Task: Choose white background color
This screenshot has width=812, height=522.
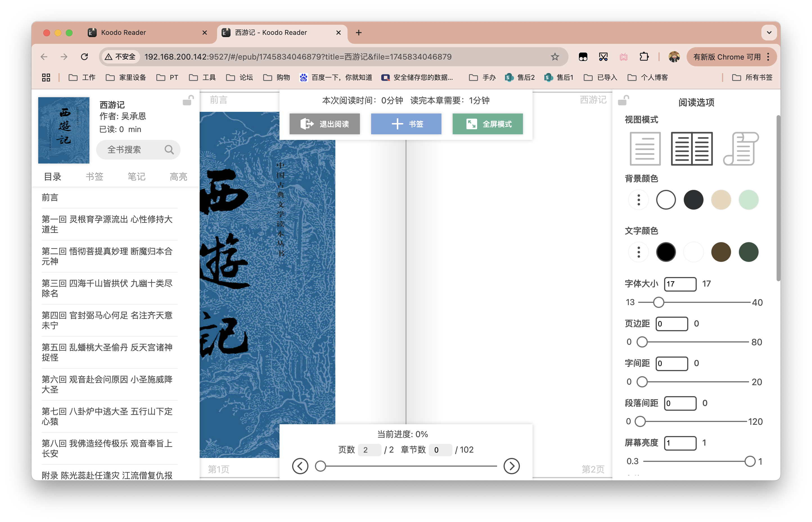Action: 666,200
